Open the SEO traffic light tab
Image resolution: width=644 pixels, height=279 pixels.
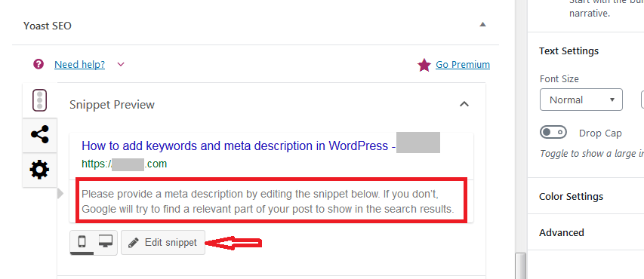coord(39,100)
